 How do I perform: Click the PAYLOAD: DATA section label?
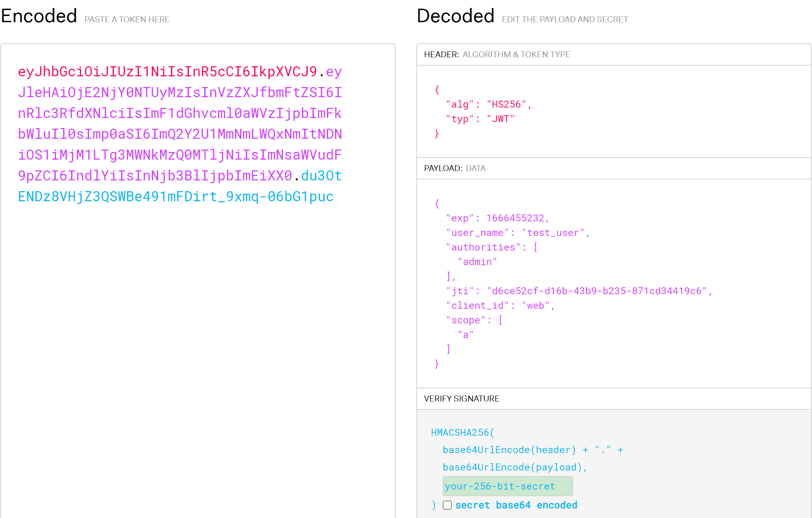[455, 168]
